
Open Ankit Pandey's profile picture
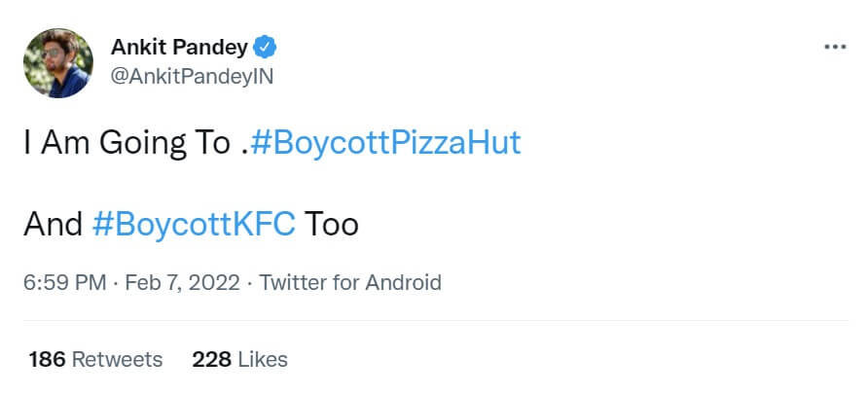point(58,62)
